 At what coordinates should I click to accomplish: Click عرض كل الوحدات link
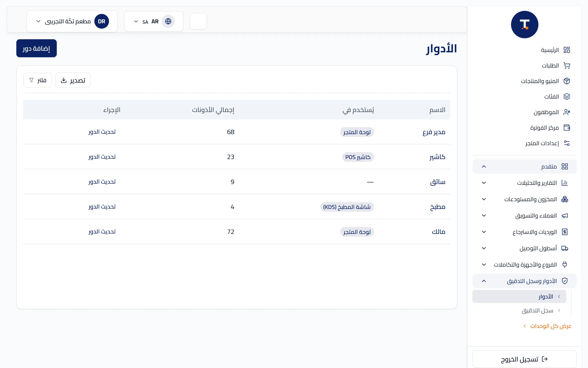pyautogui.click(x=547, y=326)
